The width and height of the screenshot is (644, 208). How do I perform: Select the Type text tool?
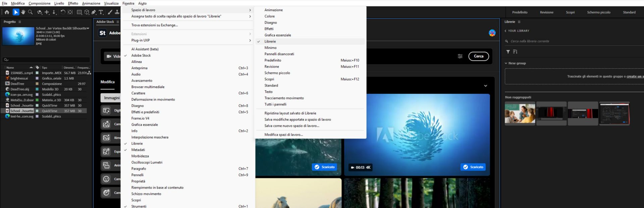pos(101,12)
